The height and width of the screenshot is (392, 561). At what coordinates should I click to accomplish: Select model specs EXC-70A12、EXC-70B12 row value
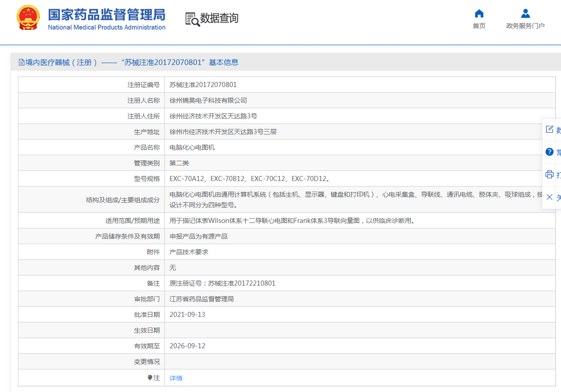pos(249,179)
